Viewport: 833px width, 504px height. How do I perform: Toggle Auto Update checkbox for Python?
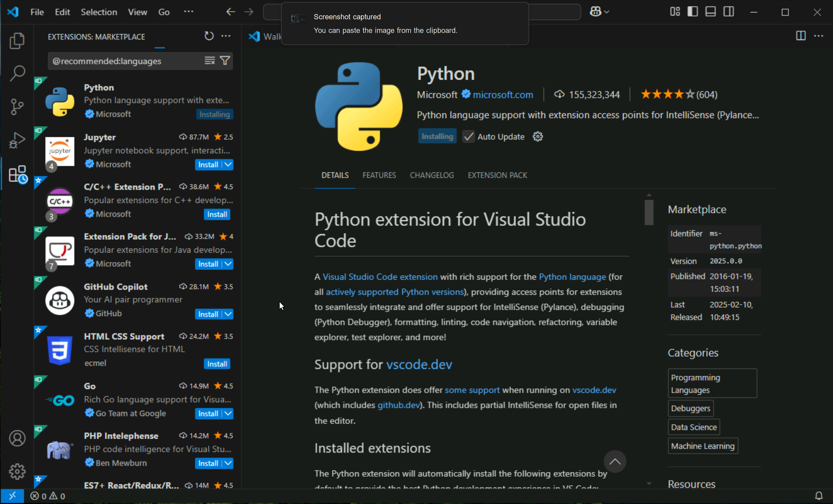click(468, 137)
